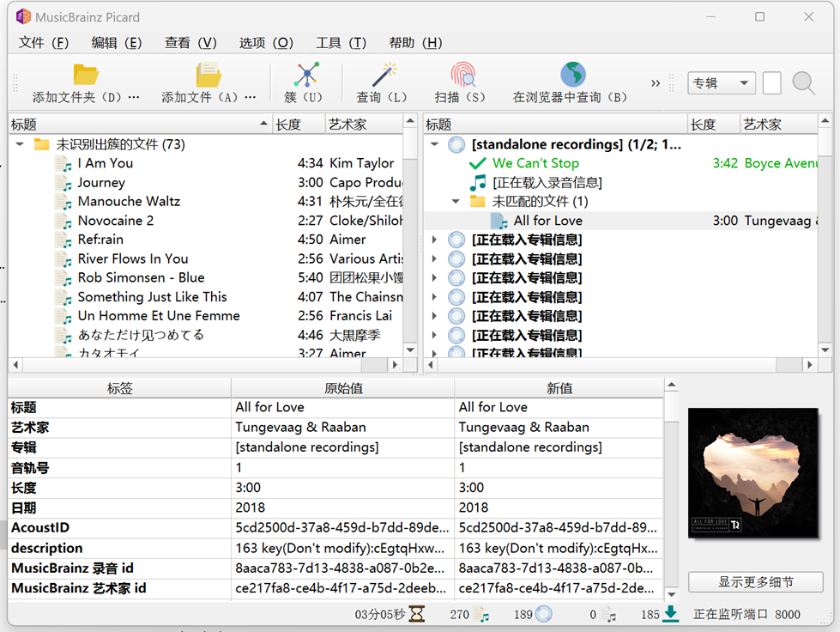Select the River Flows In You file
Viewport: 840px width, 632px height.
(133, 258)
